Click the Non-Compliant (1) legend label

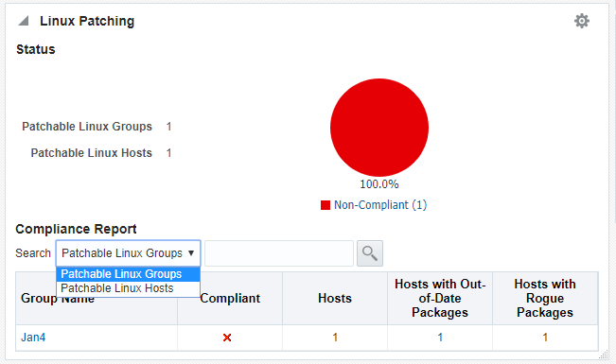[380, 205]
